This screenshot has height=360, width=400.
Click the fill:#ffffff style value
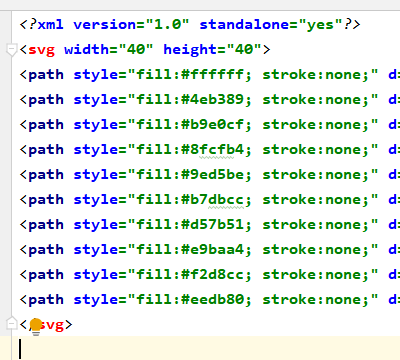194,75
